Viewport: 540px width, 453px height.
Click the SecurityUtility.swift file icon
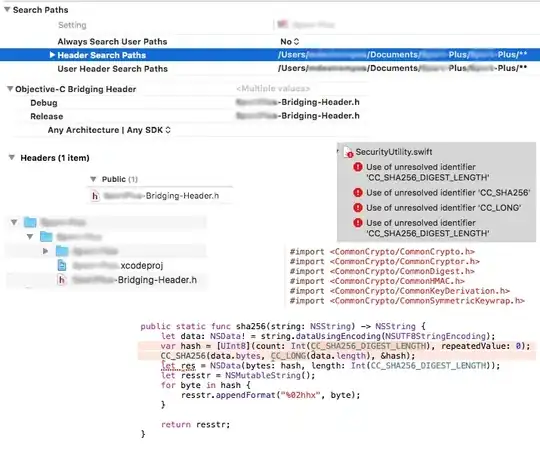[349, 152]
